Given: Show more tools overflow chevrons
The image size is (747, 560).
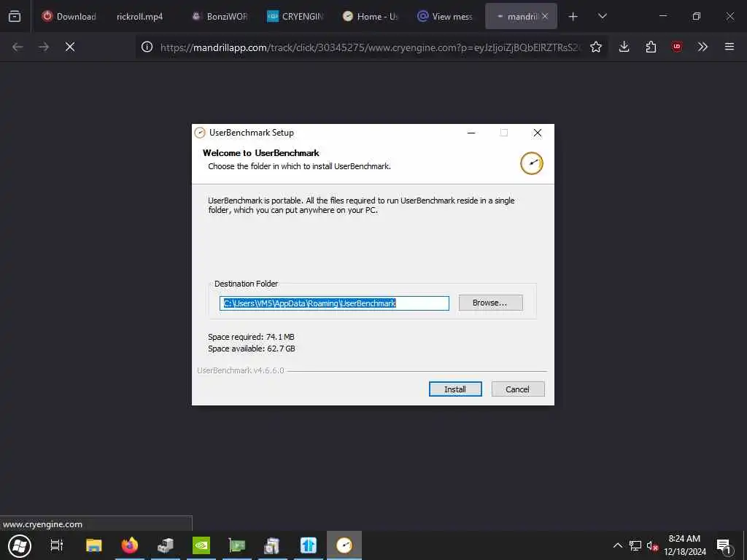Looking at the screenshot, I should coord(703,47).
